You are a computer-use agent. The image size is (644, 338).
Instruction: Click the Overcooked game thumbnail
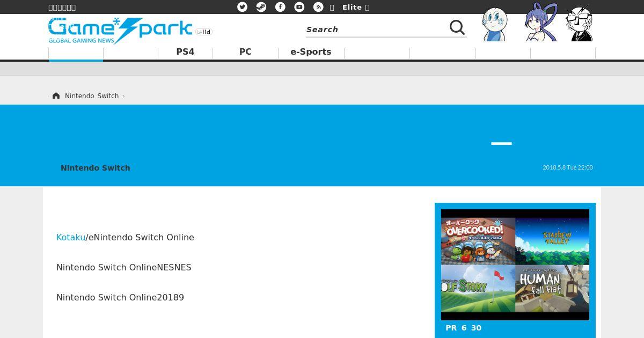pos(478,240)
